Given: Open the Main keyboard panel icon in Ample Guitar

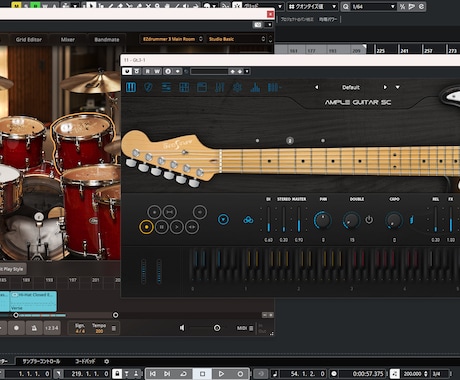Looking at the screenshot, I should pos(131,87).
